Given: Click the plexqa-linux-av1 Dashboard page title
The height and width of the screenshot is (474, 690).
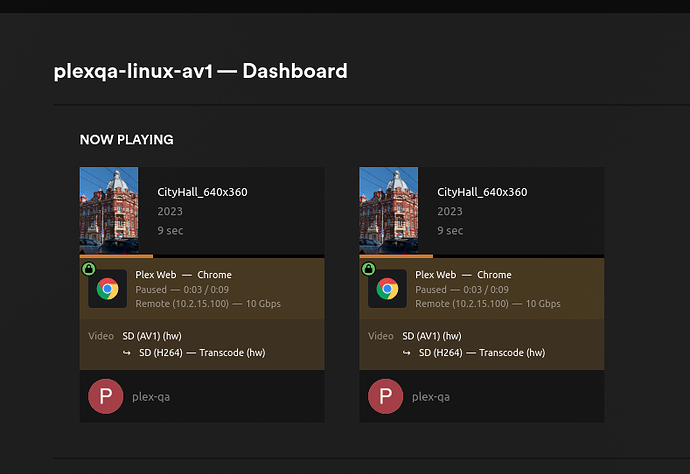Looking at the screenshot, I should click(x=200, y=71).
